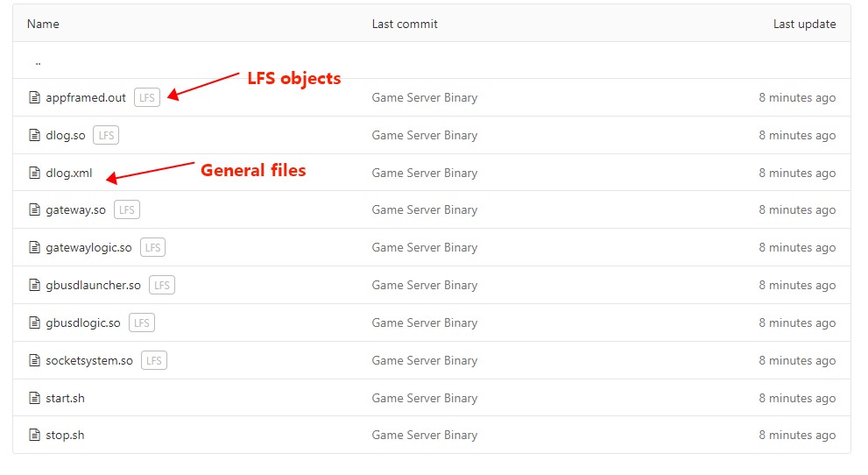Click the LFS badge on gateway.so
Viewport: 868px width, 475px height.
pyautogui.click(x=127, y=210)
